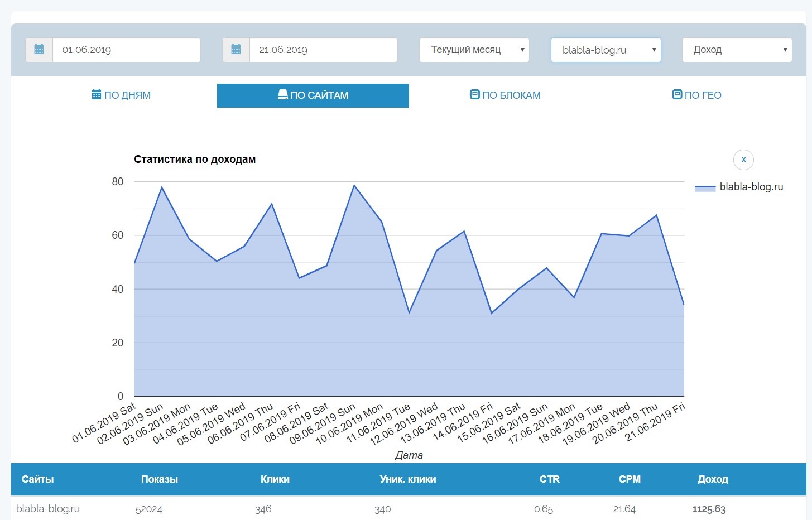Click the start date calendar icon
The image size is (812, 520).
(x=39, y=50)
